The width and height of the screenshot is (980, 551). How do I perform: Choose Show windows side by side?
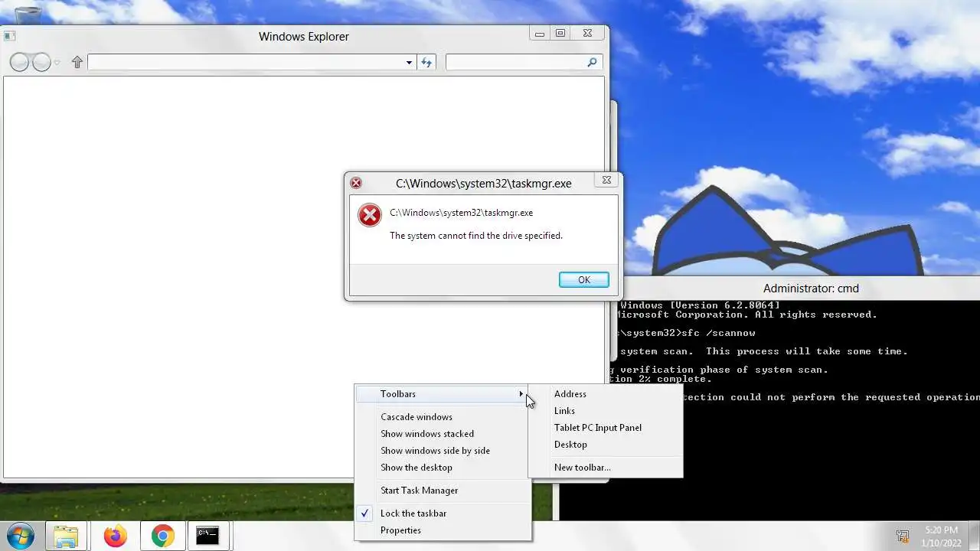(435, 451)
